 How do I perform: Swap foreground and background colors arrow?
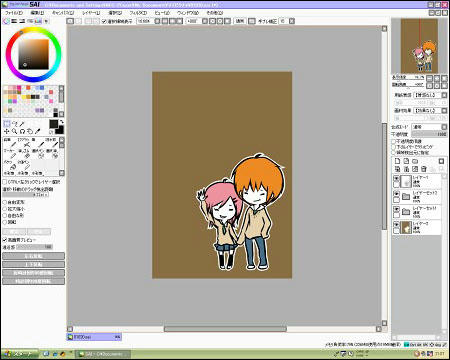(x=62, y=122)
